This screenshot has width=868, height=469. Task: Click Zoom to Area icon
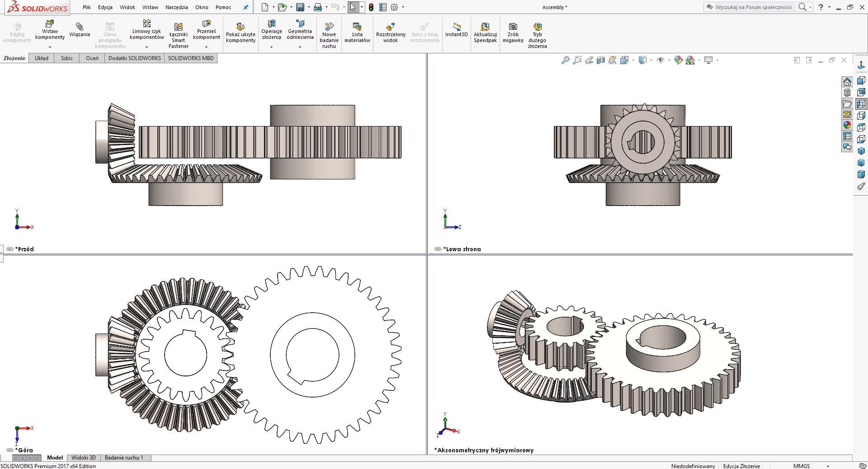pos(577,60)
